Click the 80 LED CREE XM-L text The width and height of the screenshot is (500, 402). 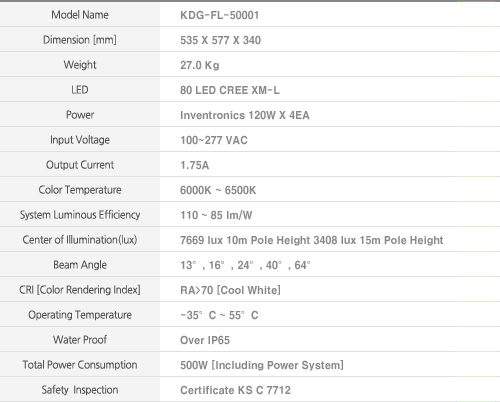click(230, 90)
